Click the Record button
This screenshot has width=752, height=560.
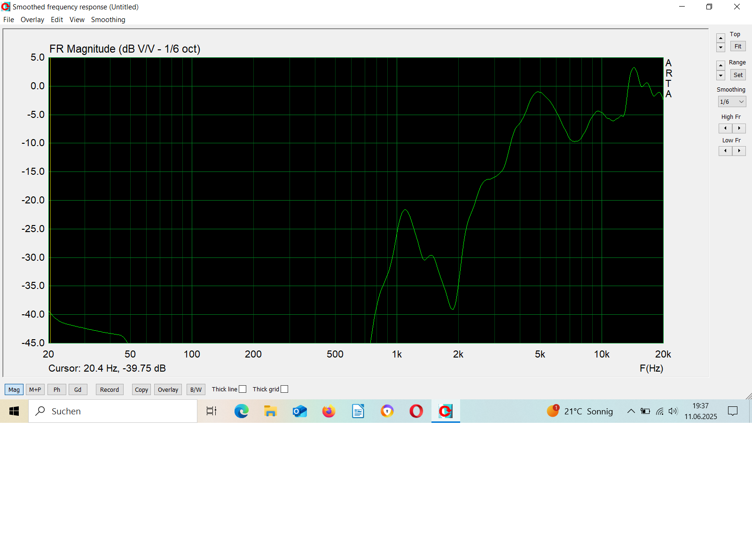tap(110, 389)
